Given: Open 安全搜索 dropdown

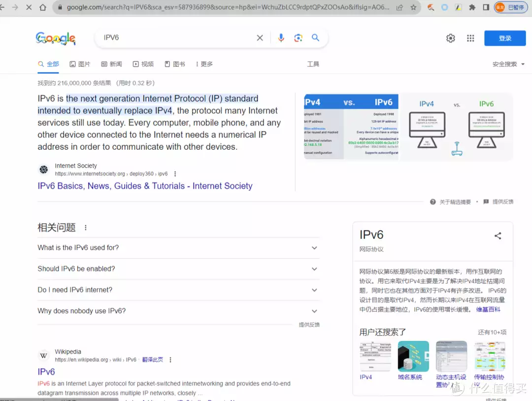Looking at the screenshot, I should (508, 64).
